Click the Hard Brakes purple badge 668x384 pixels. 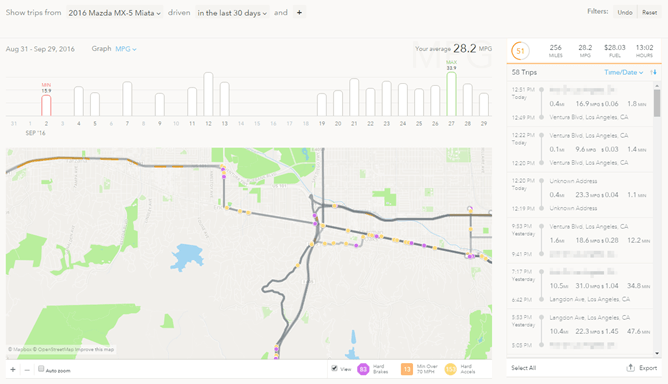(x=363, y=369)
